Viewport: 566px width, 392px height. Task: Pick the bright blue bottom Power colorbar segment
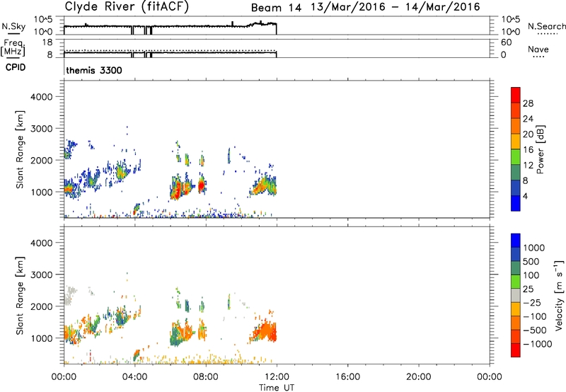click(516, 203)
